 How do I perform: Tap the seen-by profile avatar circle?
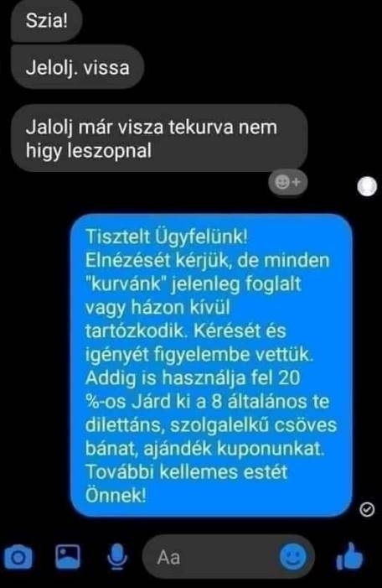[x=367, y=186]
